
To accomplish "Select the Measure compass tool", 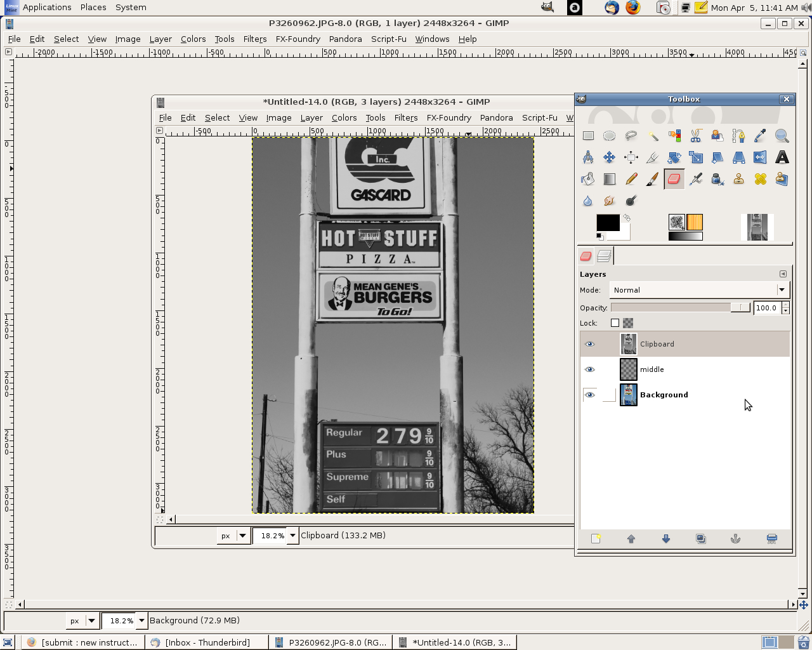I will [x=588, y=157].
